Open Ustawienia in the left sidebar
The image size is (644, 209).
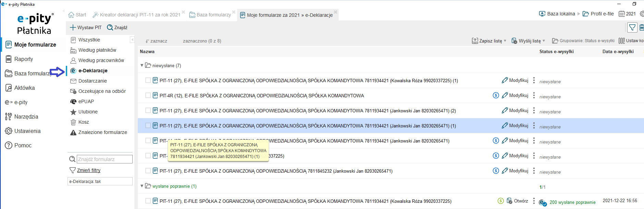coord(23,131)
